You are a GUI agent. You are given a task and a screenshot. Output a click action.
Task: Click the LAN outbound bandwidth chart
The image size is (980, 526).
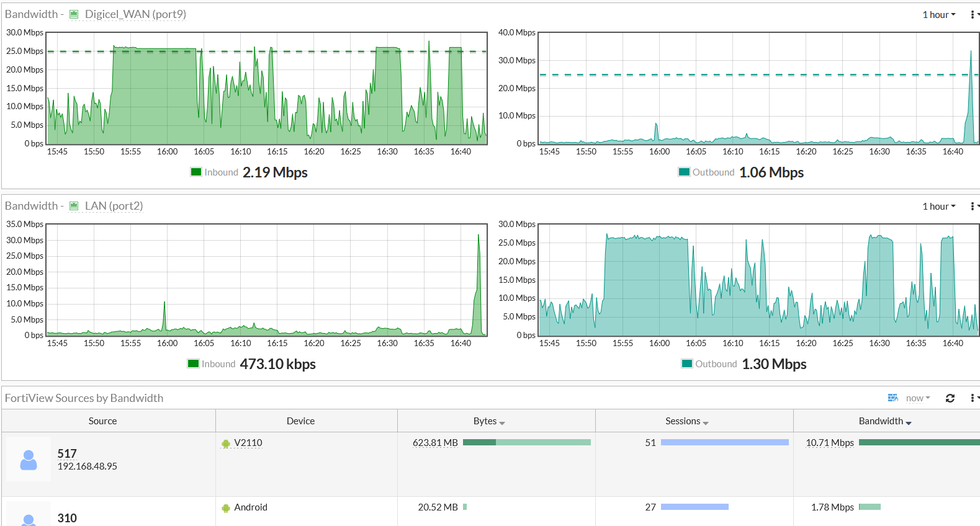click(758, 280)
